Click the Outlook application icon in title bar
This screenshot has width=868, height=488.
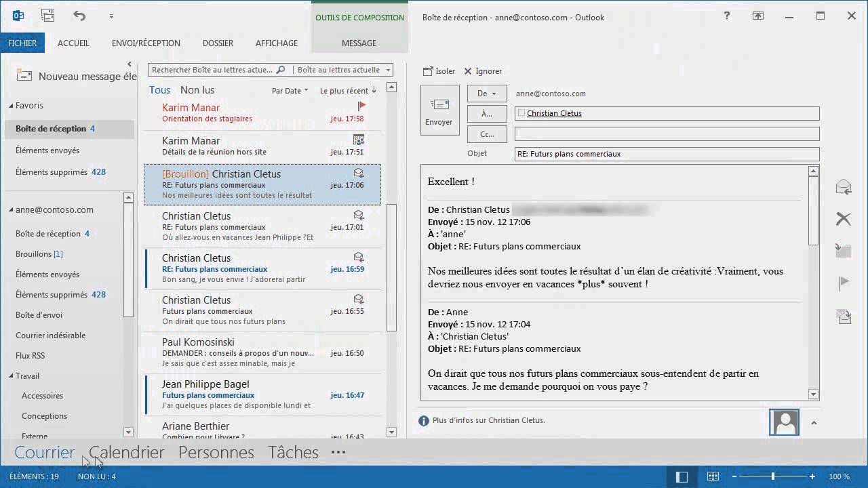tap(18, 16)
